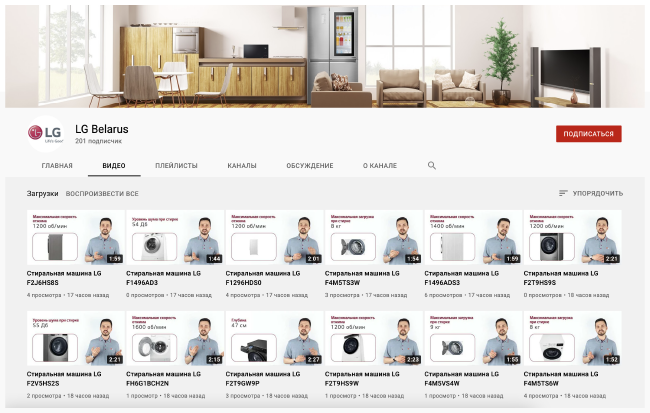
Task: Click the channel banner image
Action: pos(325,56)
